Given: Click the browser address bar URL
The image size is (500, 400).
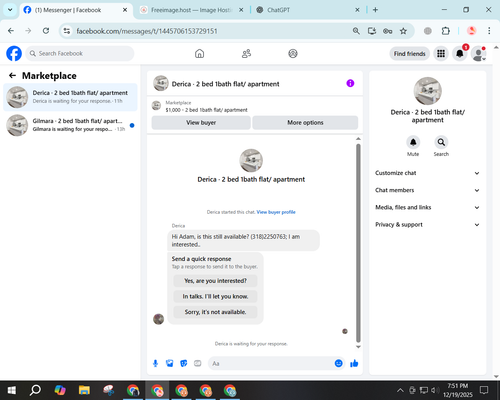Looking at the screenshot, I should 147,31.
